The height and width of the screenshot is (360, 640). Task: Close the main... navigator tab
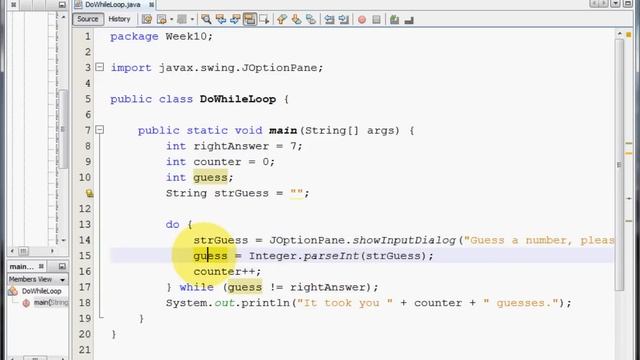pos(41,266)
